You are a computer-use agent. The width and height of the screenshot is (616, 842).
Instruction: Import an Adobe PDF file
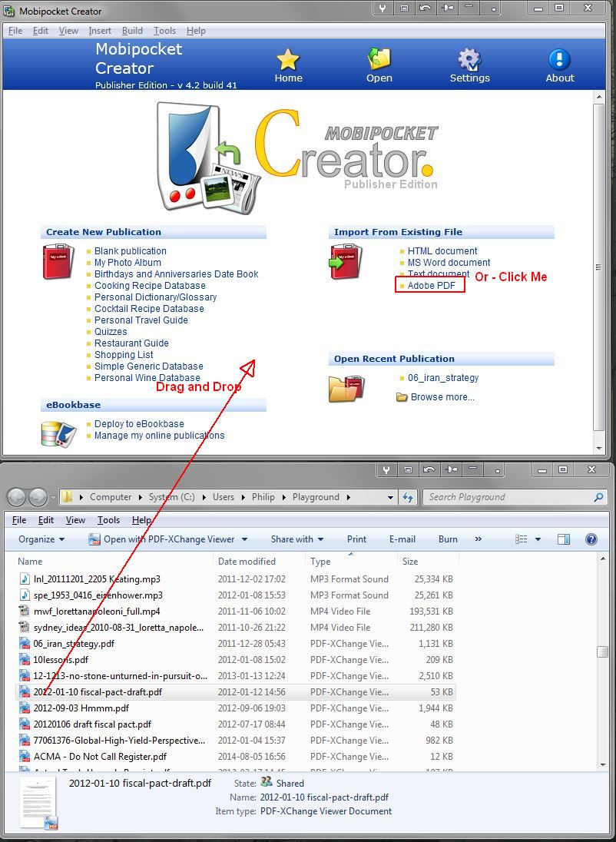(x=431, y=286)
